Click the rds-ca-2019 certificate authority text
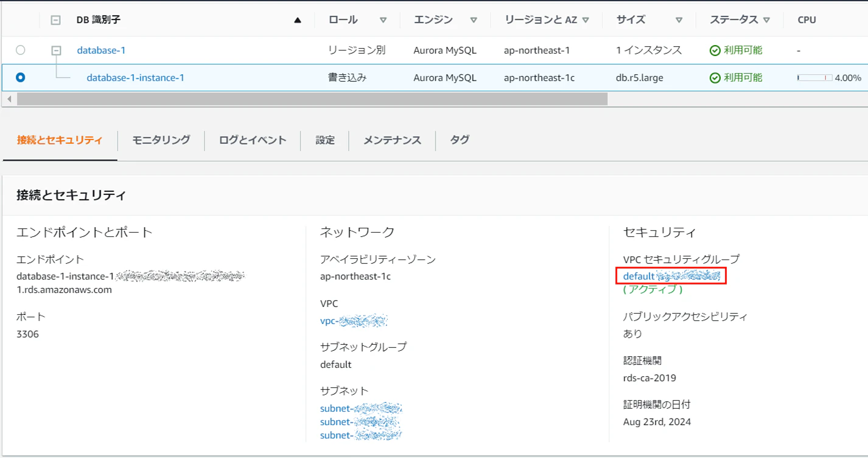The height and width of the screenshot is (458, 868). click(649, 378)
